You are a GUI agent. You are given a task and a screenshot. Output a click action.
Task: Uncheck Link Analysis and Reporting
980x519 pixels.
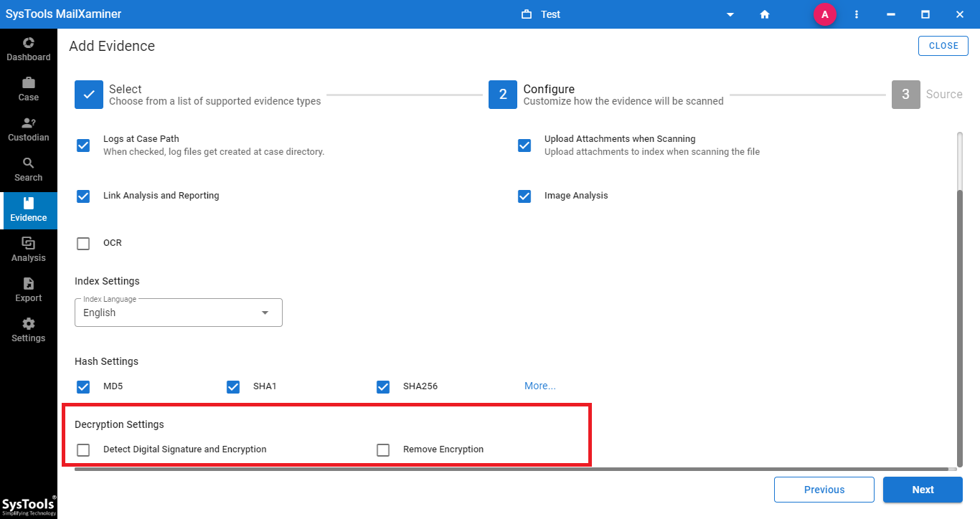(83, 196)
